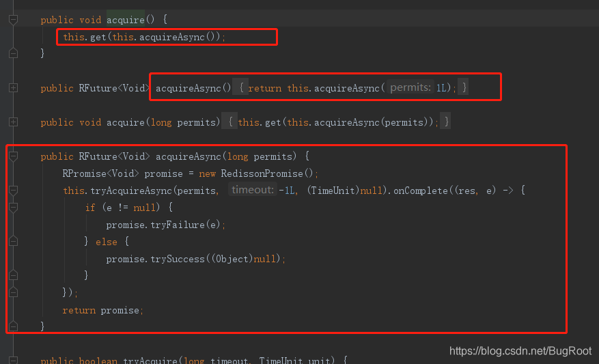This screenshot has height=364, width=599.
Task: Click 'onComplete' method call
Action: (421, 191)
